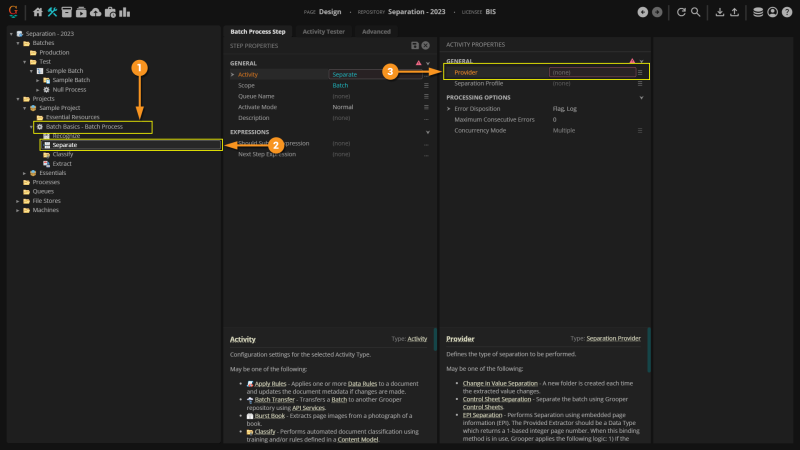This screenshot has height=450, width=800.
Task: Collapse the Batches folder
Action: 18,43
